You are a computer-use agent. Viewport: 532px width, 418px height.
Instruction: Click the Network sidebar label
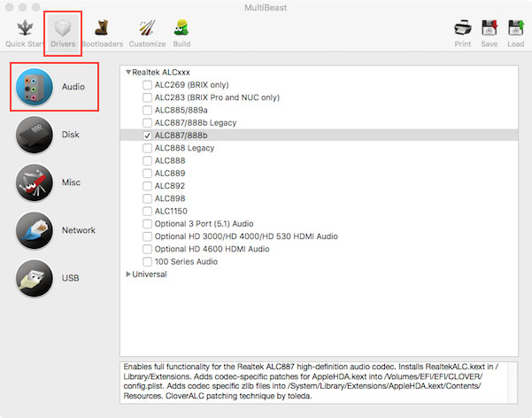click(x=79, y=230)
